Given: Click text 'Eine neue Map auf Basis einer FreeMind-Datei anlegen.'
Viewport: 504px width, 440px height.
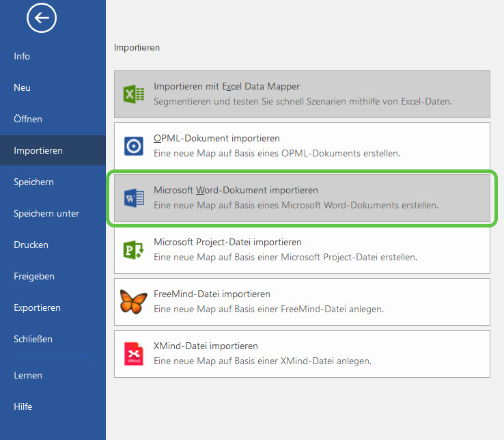Looking at the screenshot, I should pos(268,309).
